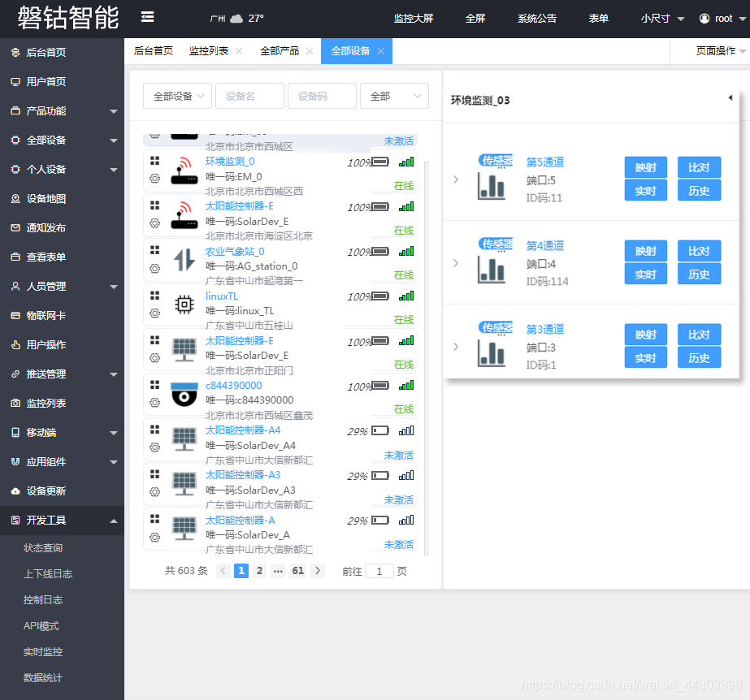Focus the 设备码 input field
This screenshot has width=750, height=700.
coord(322,96)
